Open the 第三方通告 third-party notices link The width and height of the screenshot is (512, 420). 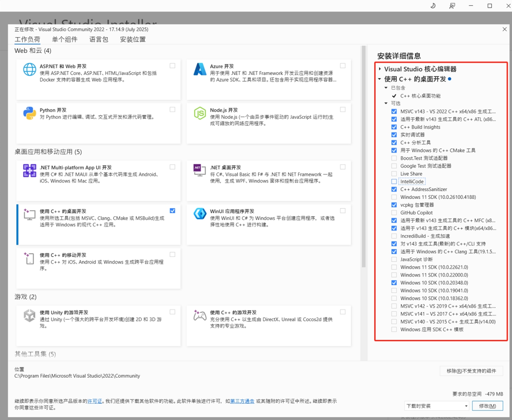coord(242,401)
